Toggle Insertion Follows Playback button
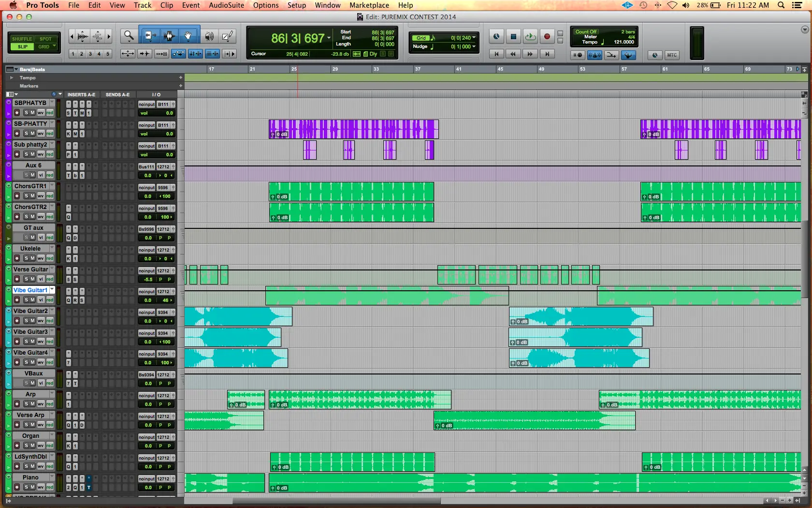812x508 pixels. pos(229,54)
